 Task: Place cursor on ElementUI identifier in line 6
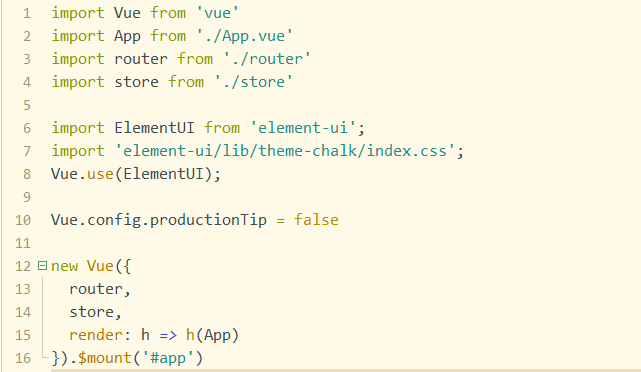(154, 128)
